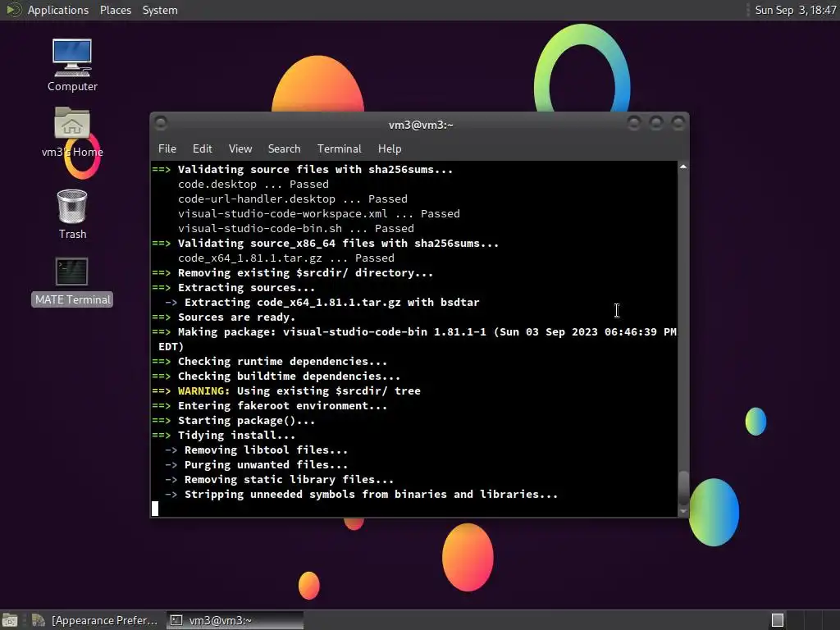Viewport: 840px width, 630px height.
Task: Click 'visual-studio-code-workspace.xml ... Passed' line
Action: tap(319, 214)
